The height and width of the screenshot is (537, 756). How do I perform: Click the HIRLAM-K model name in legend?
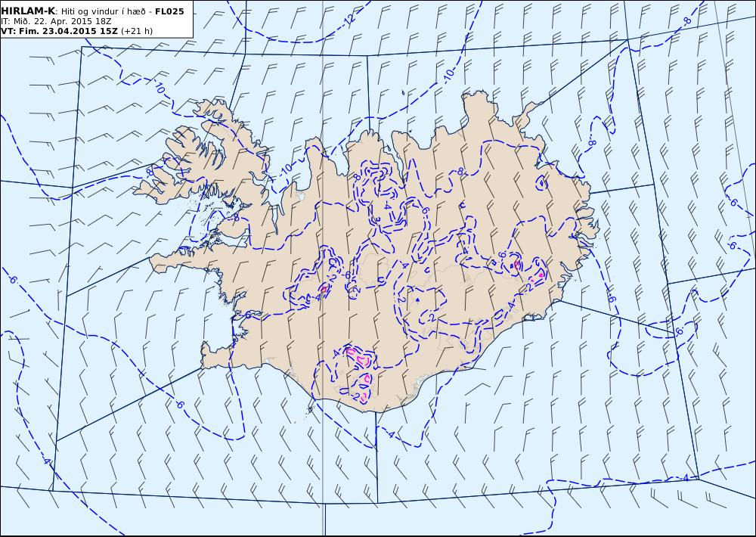[28, 11]
